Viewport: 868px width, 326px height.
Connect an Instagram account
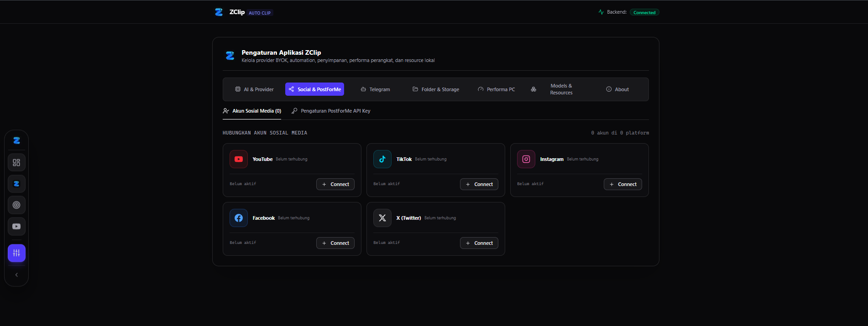point(623,184)
